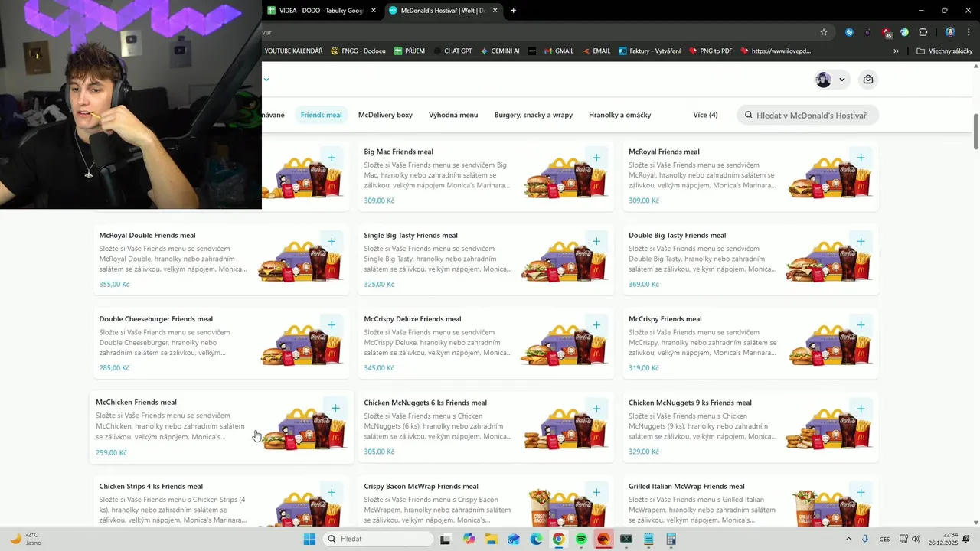Open CHAT GPT bookmark
Viewport: 980px width, 551px height.
[x=452, y=51]
